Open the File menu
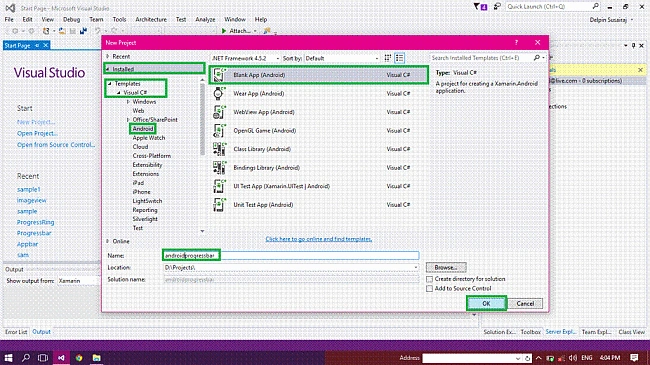Image resolution: width=650 pixels, height=365 pixels. [9, 19]
